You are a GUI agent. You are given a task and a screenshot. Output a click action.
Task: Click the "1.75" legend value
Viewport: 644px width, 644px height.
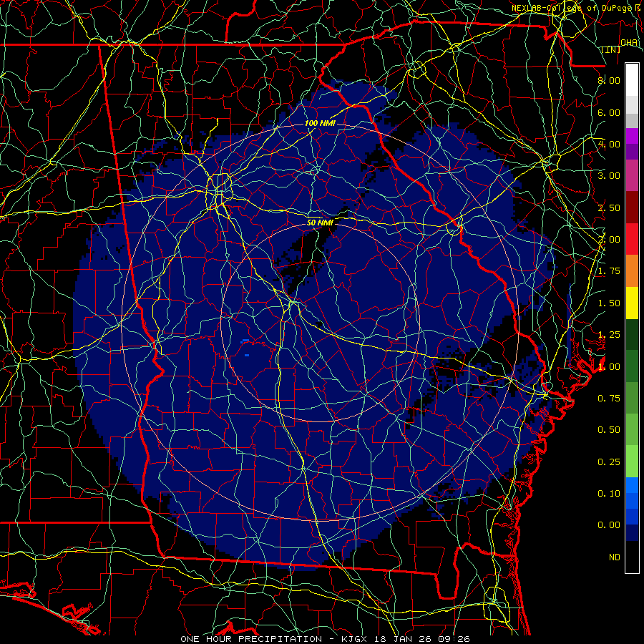[609, 271]
